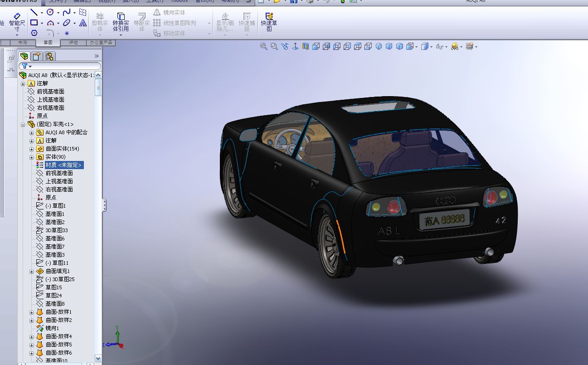Expand the top-level 注解 node
588x365 pixels.
point(23,83)
